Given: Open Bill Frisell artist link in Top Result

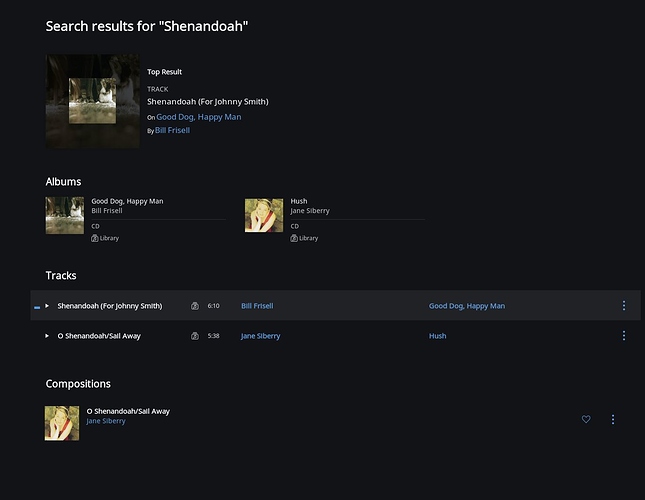Looking at the screenshot, I should pyautogui.click(x=172, y=130).
